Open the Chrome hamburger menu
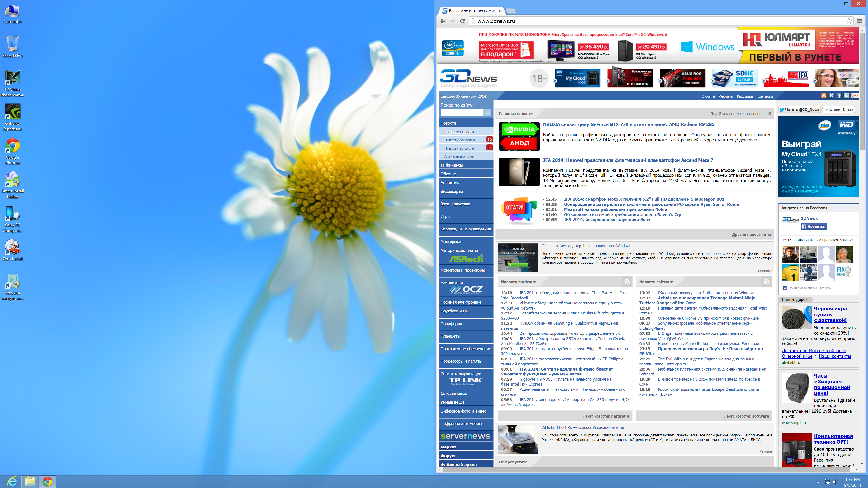 tap(860, 21)
